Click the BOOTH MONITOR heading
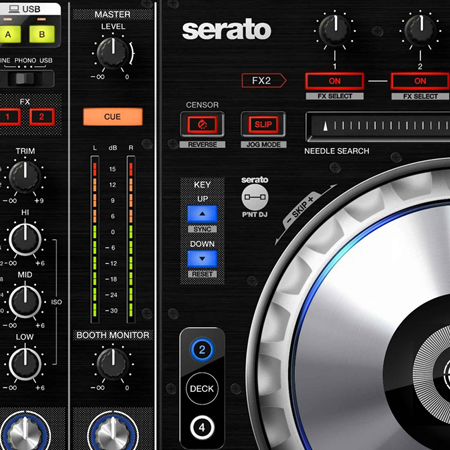Screen dimensions: 450x450 [113, 335]
